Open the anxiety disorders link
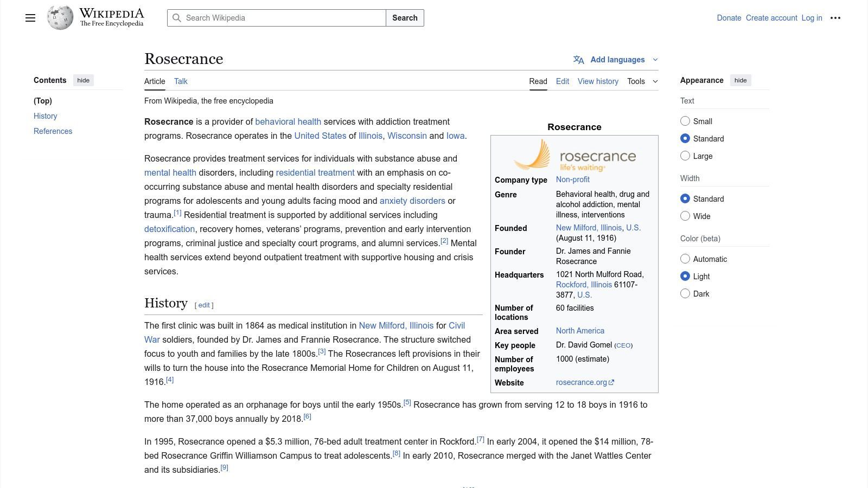Image resolution: width=868 pixels, height=488 pixels. tap(412, 201)
